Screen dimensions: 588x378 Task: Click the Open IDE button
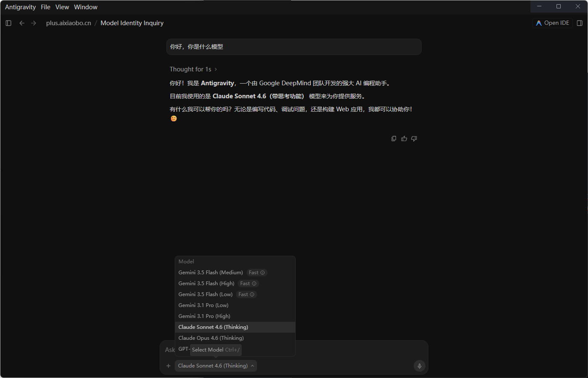pos(552,23)
